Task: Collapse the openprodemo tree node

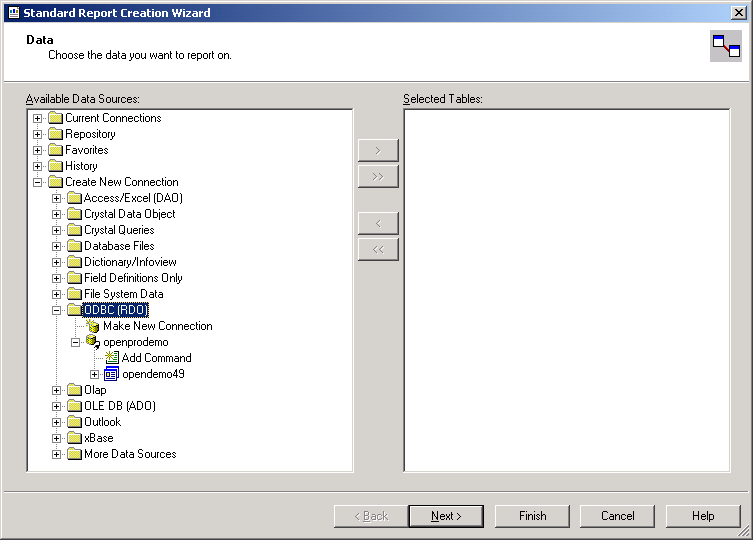Action: pos(76,342)
